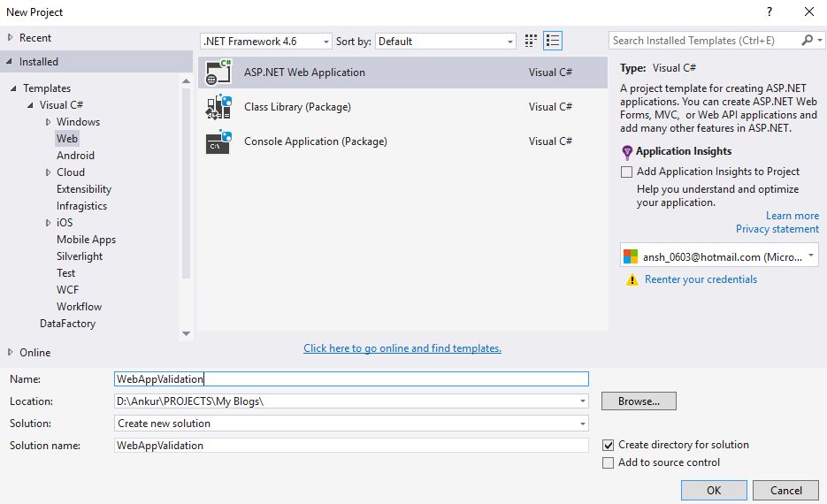
Task: Expand the Online section
Action: 10,352
